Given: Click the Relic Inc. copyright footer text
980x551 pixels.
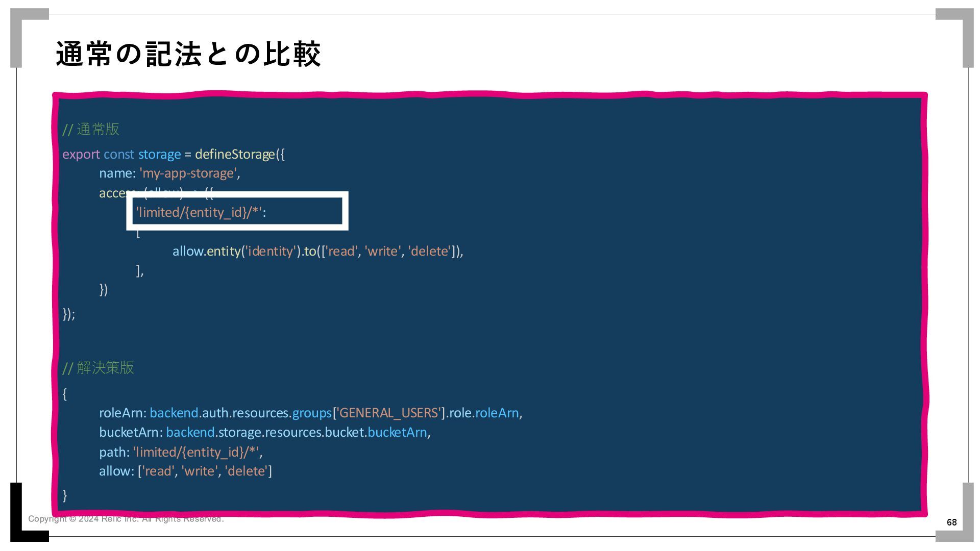Looking at the screenshot, I should click(x=126, y=519).
